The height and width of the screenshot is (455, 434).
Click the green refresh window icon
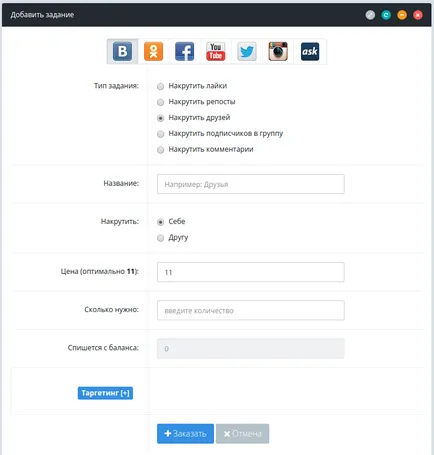tap(386, 15)
